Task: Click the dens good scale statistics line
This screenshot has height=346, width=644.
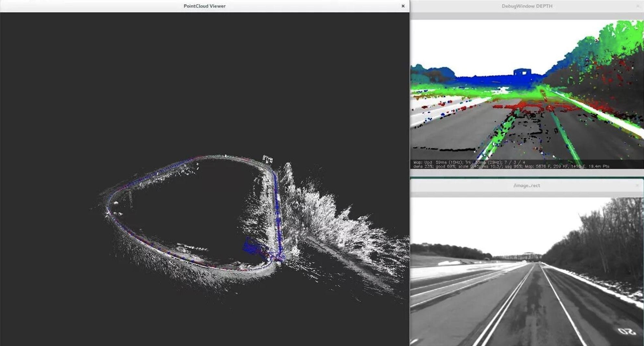Action: coord(511,166)
